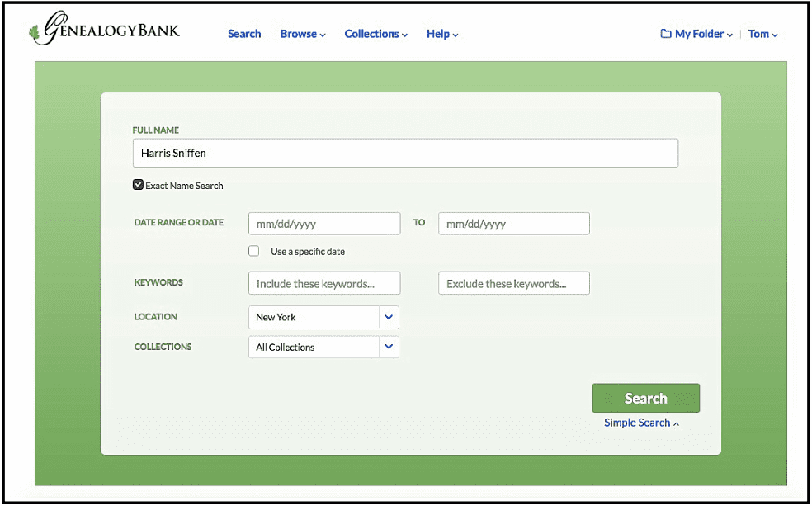Open the Location dropdown showing New York
812x506 pixels.
[x=323, y=318]
